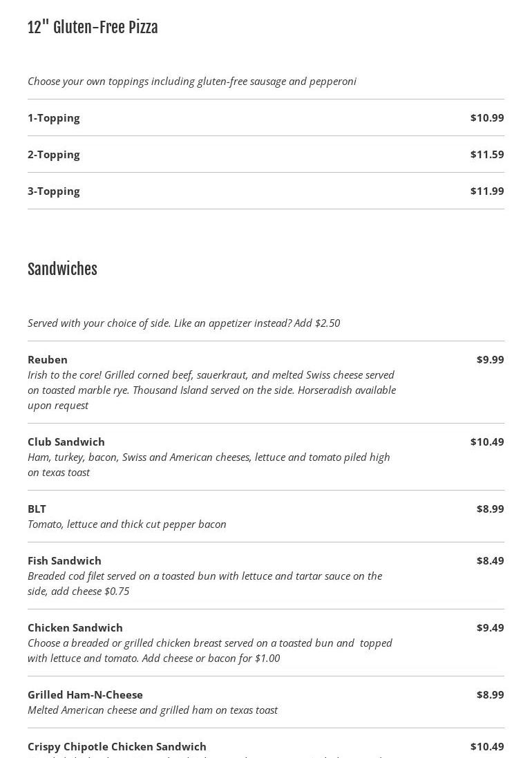
Task: Select the Reuben sandwich title
Action: click(x=48, y=360)
